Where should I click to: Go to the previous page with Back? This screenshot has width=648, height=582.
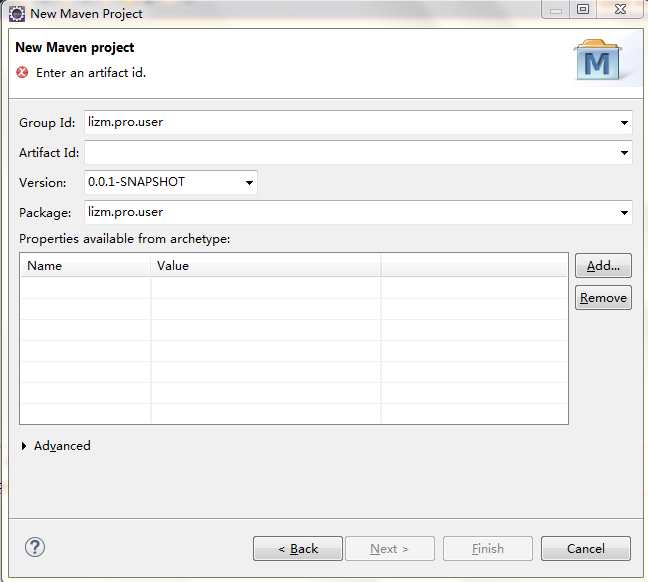tap(298, 549)
